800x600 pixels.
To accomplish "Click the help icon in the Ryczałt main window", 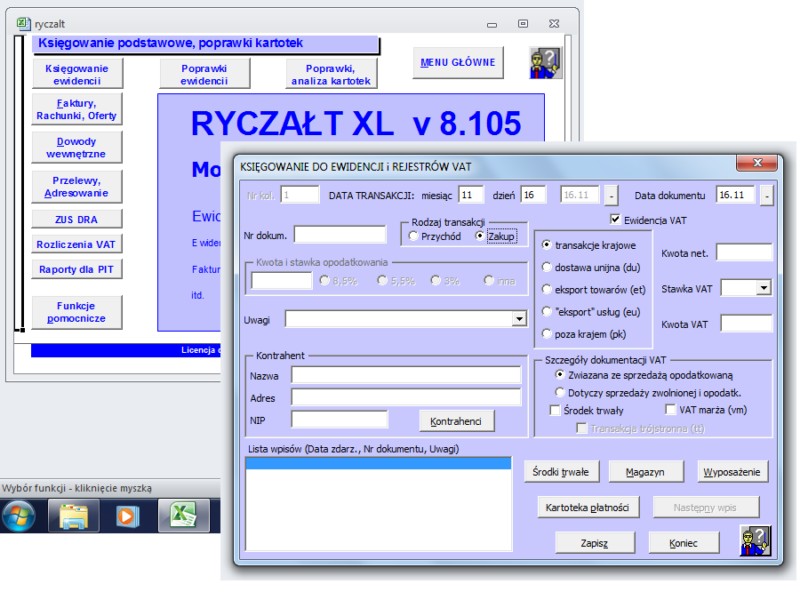I will (x=545, y=64).
